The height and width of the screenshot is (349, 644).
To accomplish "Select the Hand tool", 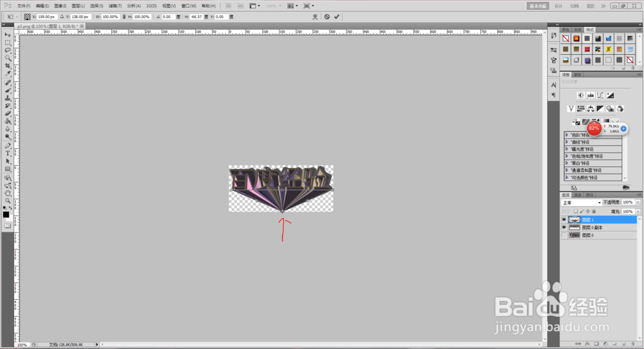I will 8,193.
